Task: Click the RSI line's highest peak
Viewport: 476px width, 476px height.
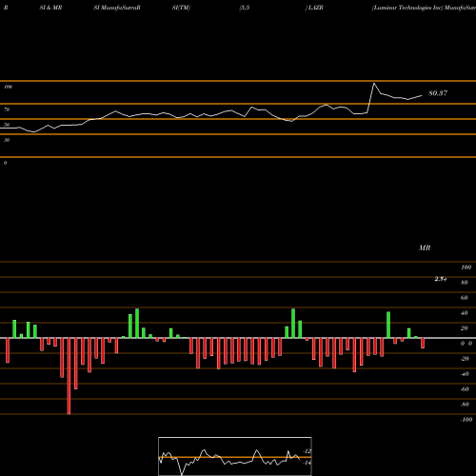Action: coord(374,84)
